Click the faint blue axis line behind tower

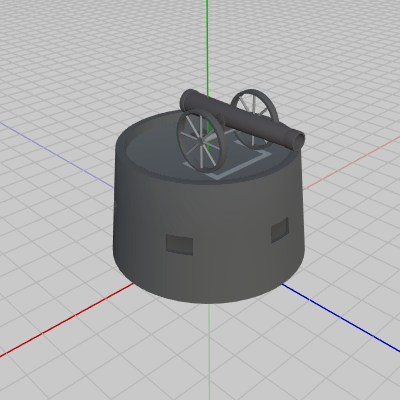pos(57,154)
